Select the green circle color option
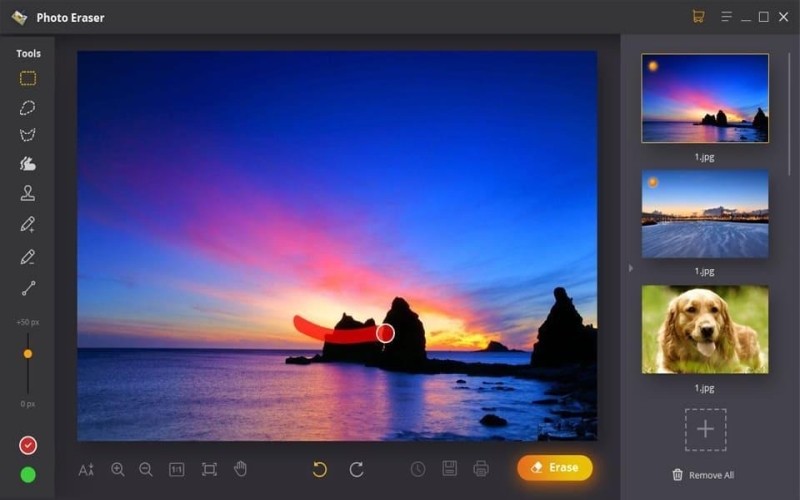 (28, 475)
